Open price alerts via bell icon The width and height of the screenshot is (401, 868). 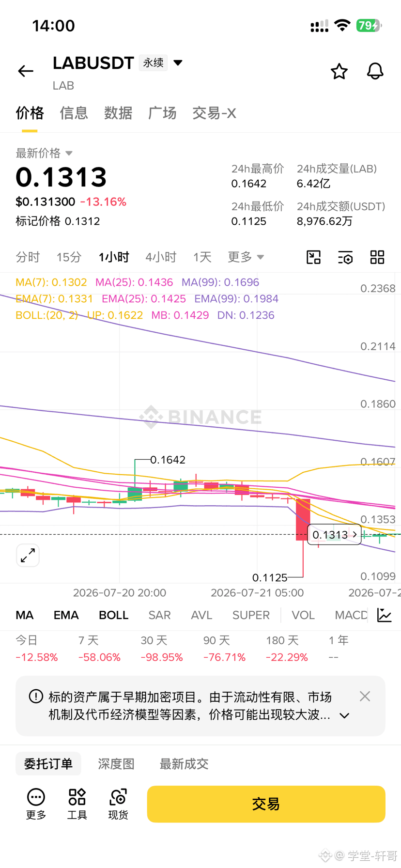point(375,71)
